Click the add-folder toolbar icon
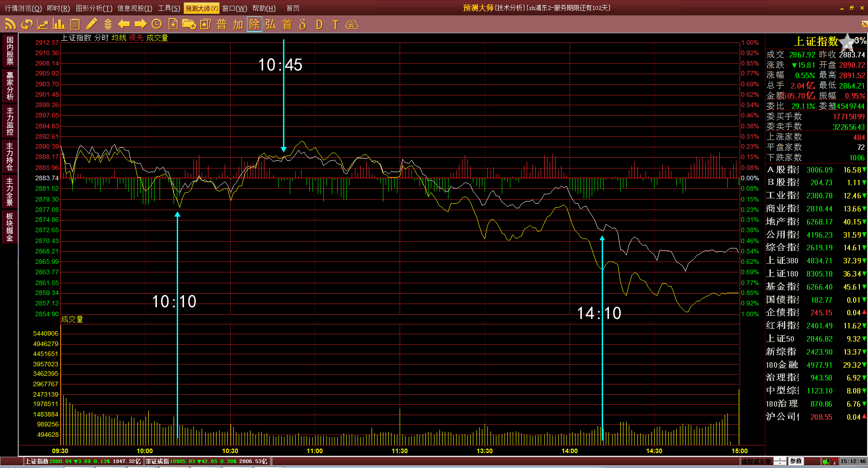Image resolution: width=868 pixels, height=468 pixels. 189,24
